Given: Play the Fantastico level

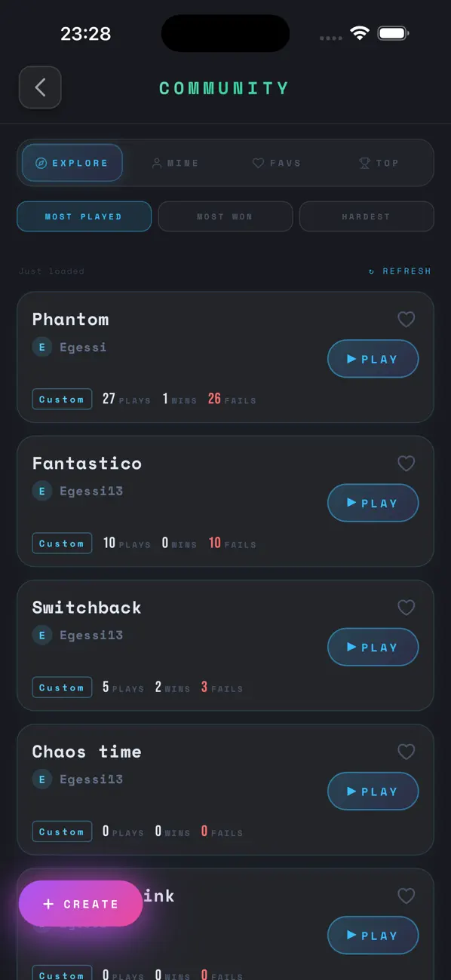Looking at the screenshot, I should pyautogui.click(x=373, y=503).
